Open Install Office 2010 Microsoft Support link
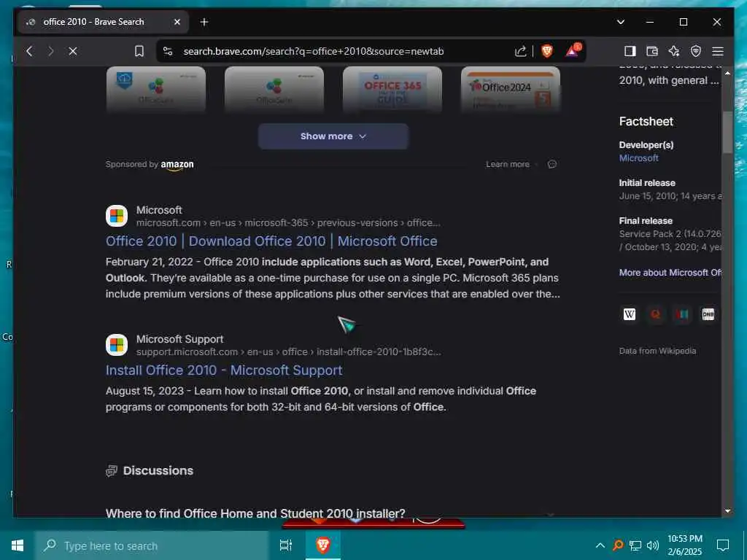This screenshot has height=560, width=747. click(224, 370)
